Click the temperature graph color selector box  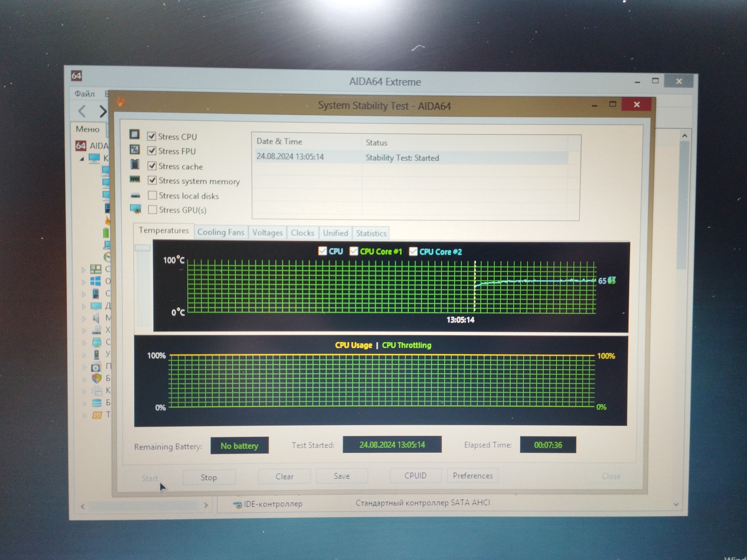click(142, 248)
